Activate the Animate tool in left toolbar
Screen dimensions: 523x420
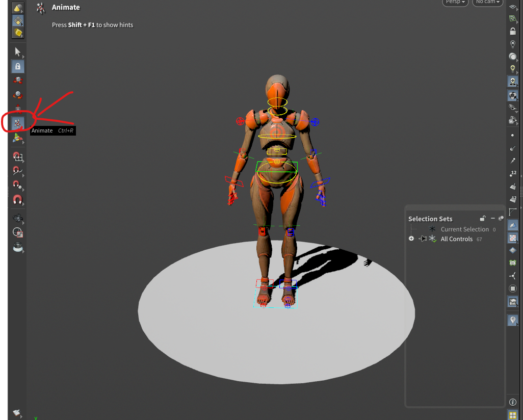[18, 123]
